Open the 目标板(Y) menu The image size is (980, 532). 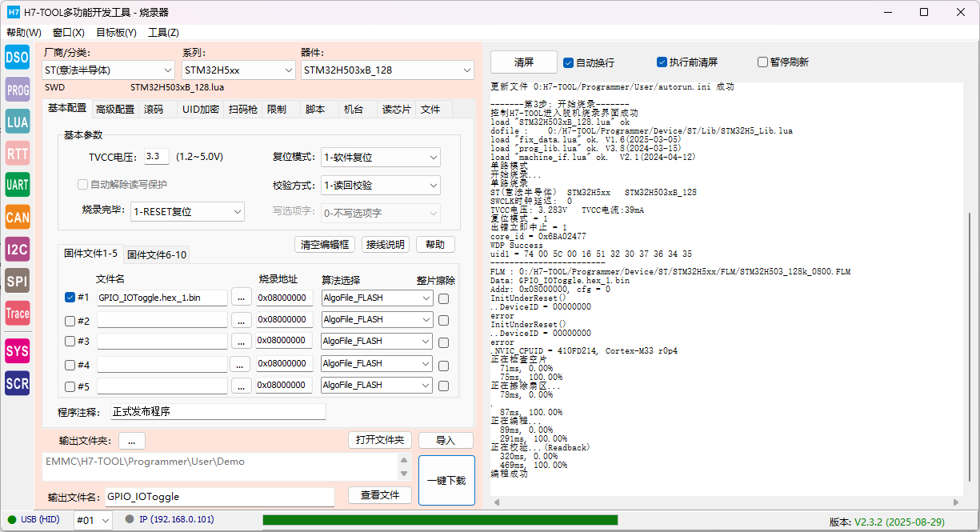[x=116, y=33]
